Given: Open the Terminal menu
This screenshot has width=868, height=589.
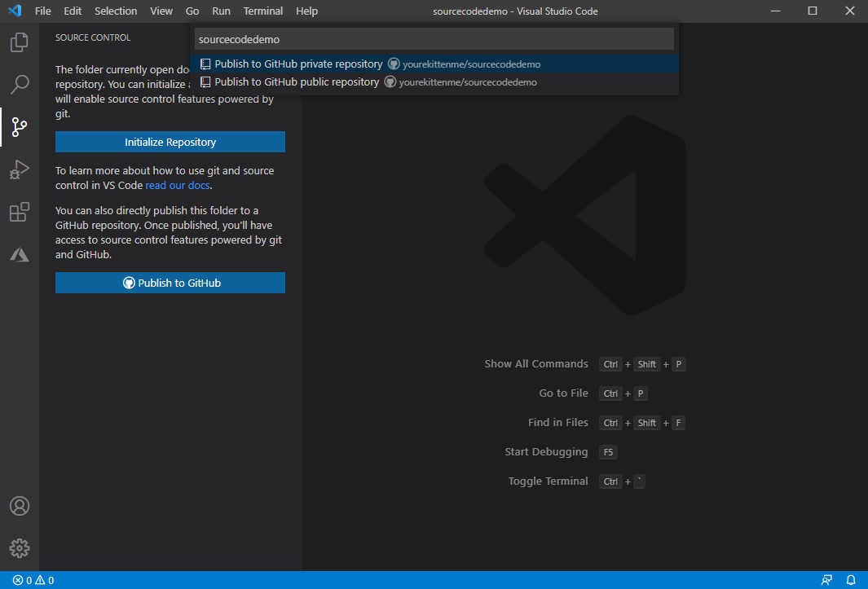Looking at the screenshot, I should pos(262,11).
